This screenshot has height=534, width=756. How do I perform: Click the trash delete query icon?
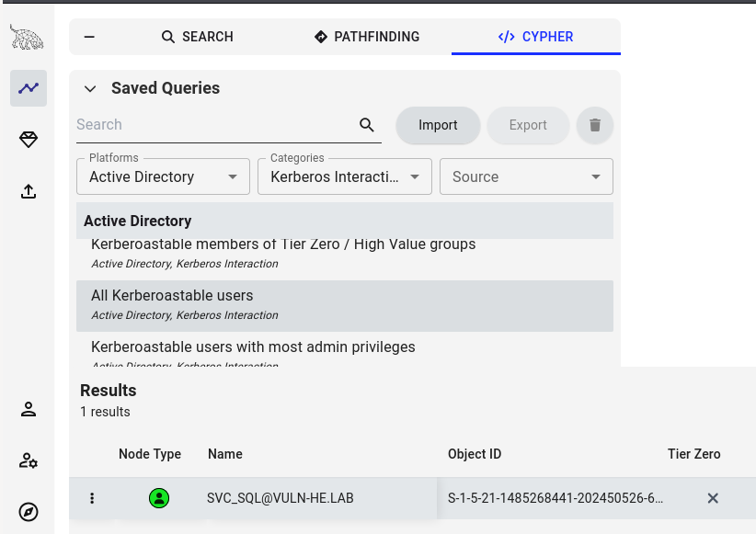595,125
